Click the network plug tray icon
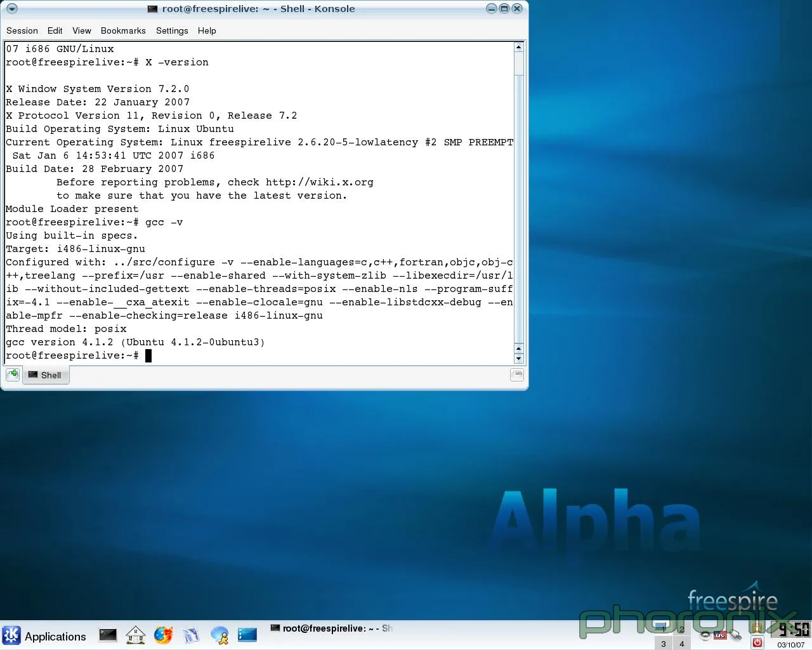812x650 pixels. [735, 635]
